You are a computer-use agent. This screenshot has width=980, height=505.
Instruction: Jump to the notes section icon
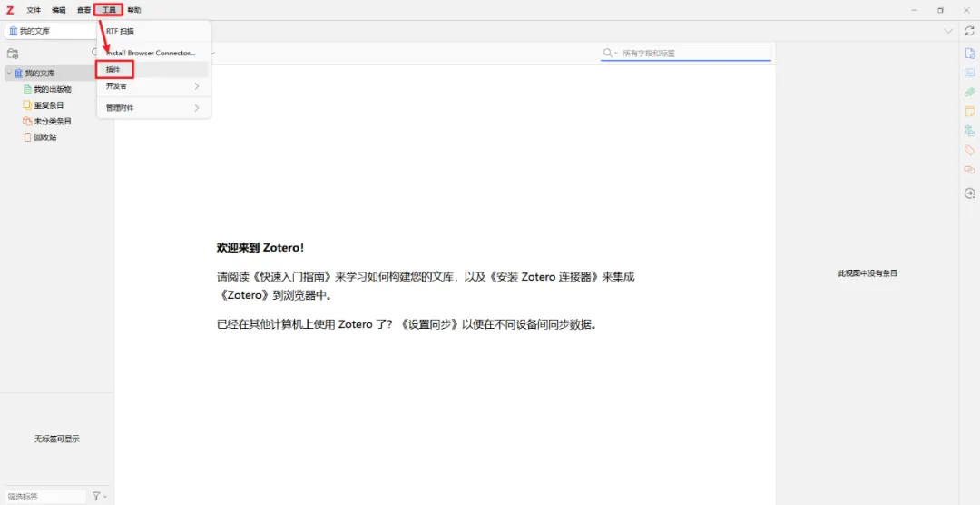[969, 112]
